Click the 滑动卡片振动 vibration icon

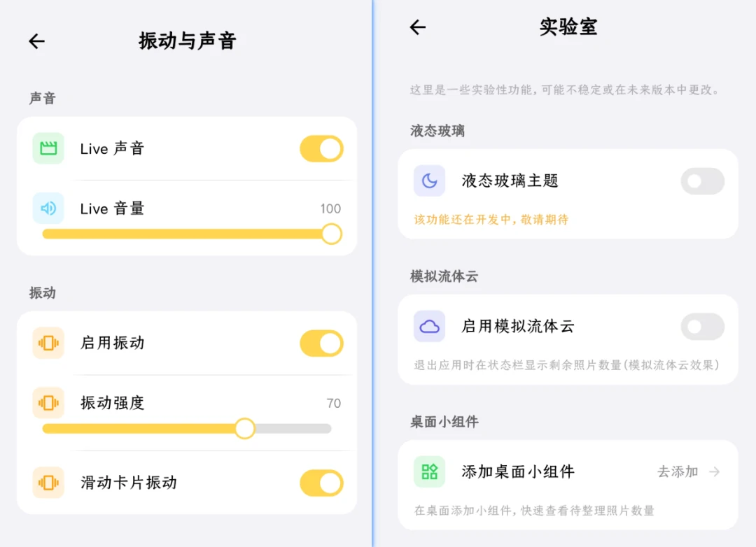(x=48, y=483)
